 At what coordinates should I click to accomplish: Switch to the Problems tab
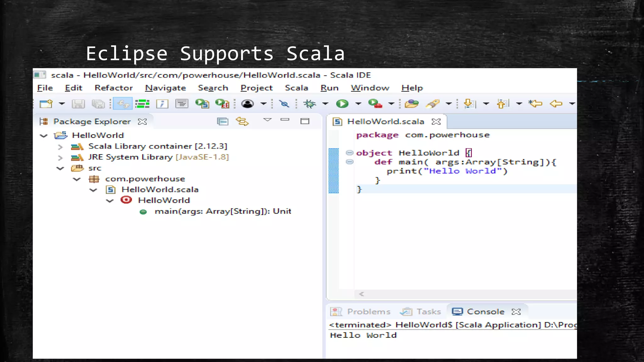(x=360, y=311)
